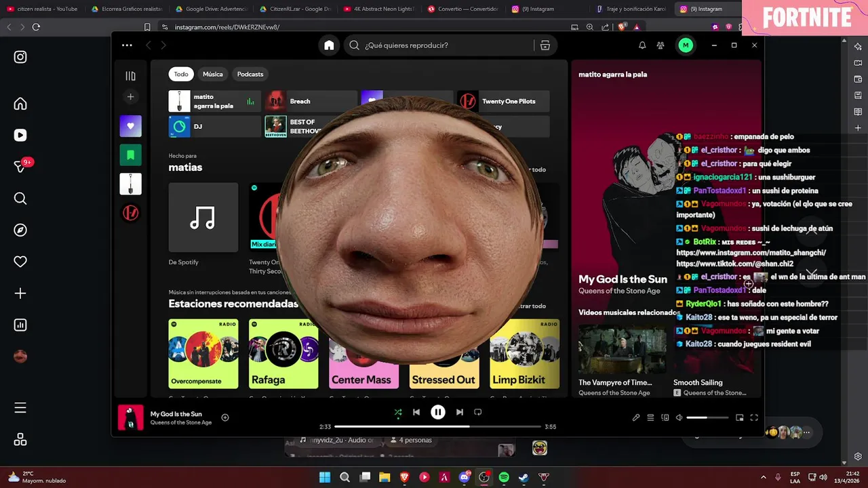The image size is (868, 488).
Task: Open The Vampyre of Time video thumbnail
Action: pyautogui.click(x=623, y=348)
